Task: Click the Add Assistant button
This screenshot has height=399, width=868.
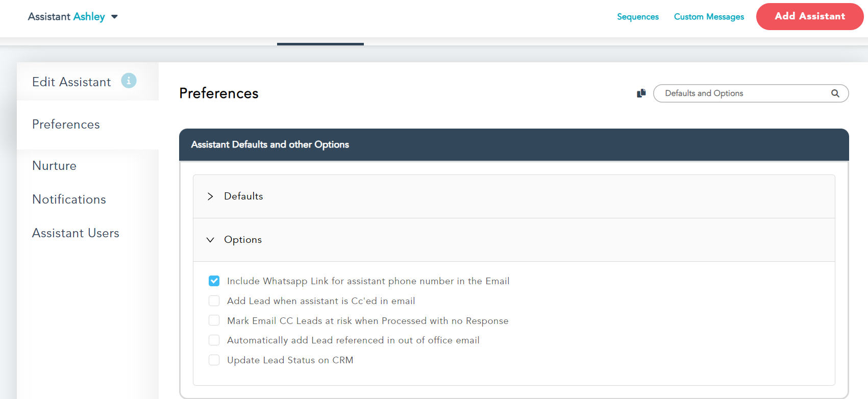Action: tap(809, 16)
